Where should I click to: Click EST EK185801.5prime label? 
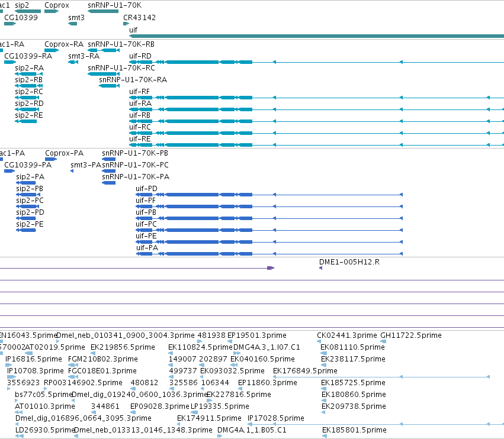(x=355, y=430)
